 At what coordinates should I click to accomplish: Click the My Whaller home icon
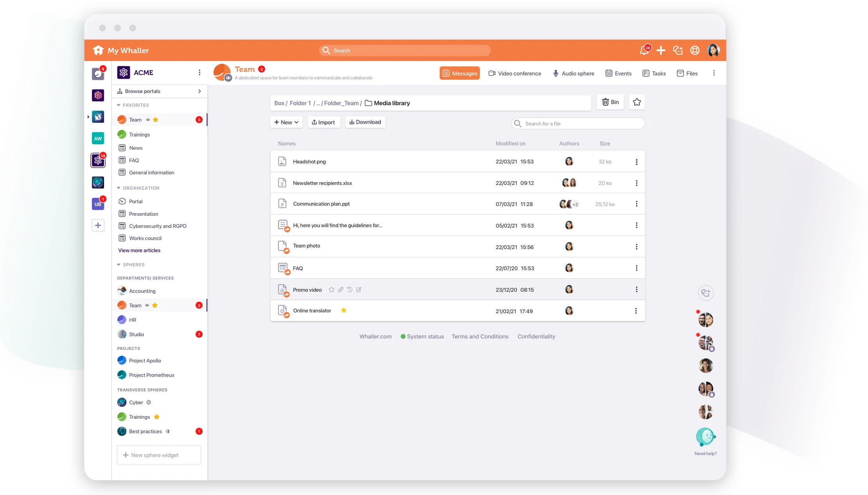[98, 50]
